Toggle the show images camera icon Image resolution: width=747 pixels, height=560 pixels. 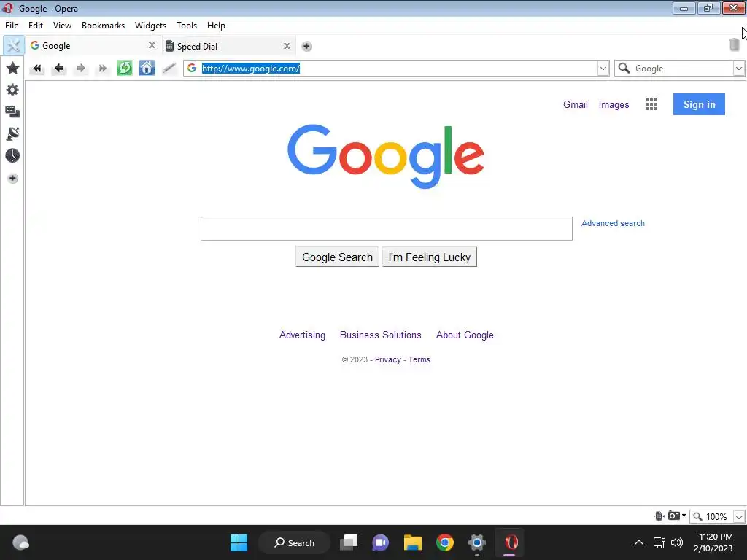click(x=674, y=516)
